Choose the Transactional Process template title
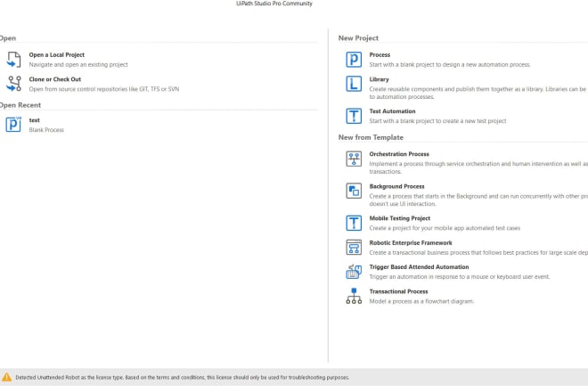 tap(398, 291)
